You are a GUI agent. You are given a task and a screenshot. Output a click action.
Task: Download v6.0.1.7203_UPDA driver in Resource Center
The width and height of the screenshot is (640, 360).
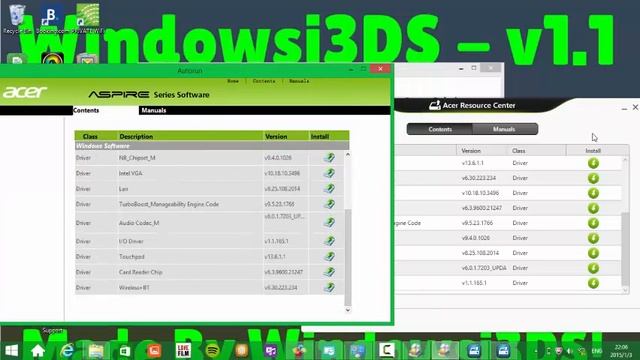click(x=593, y=268)
